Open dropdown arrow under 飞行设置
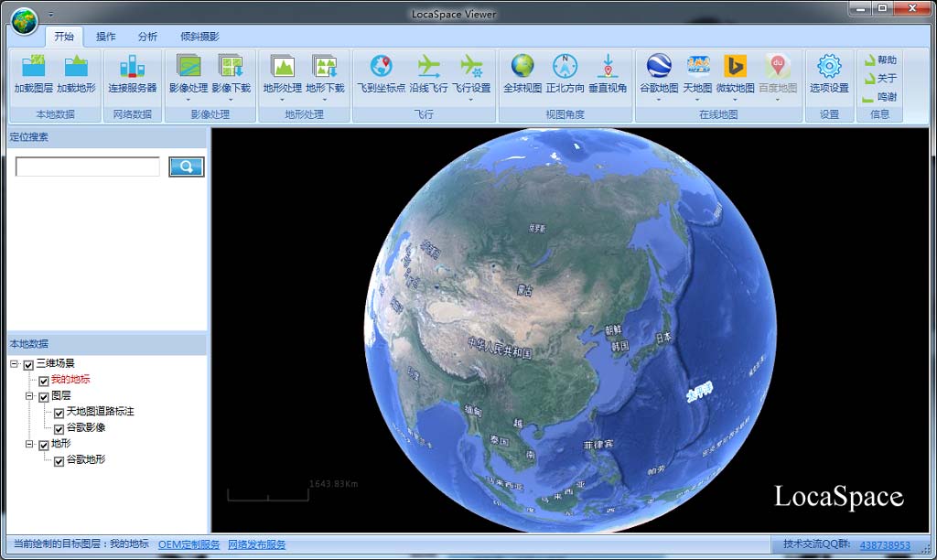This screenshot has width=937, height=560. 471,100
